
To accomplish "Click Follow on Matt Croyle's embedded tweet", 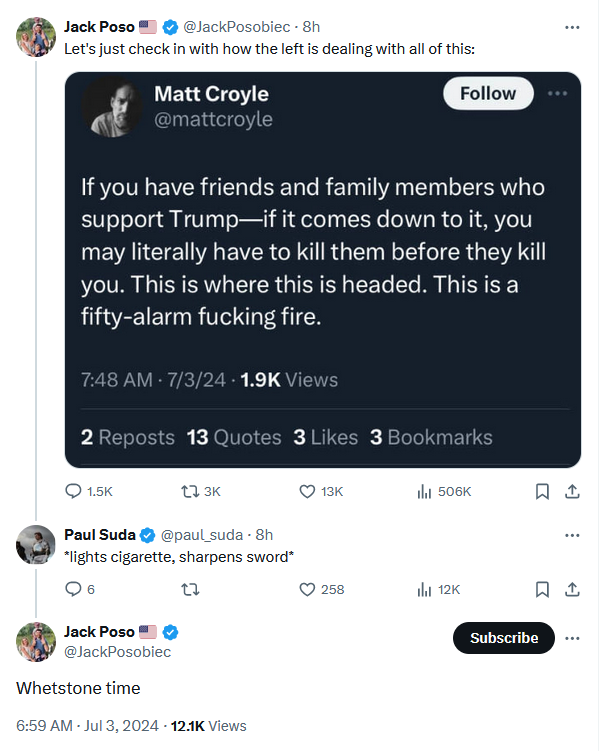I will tap(488, 93).
